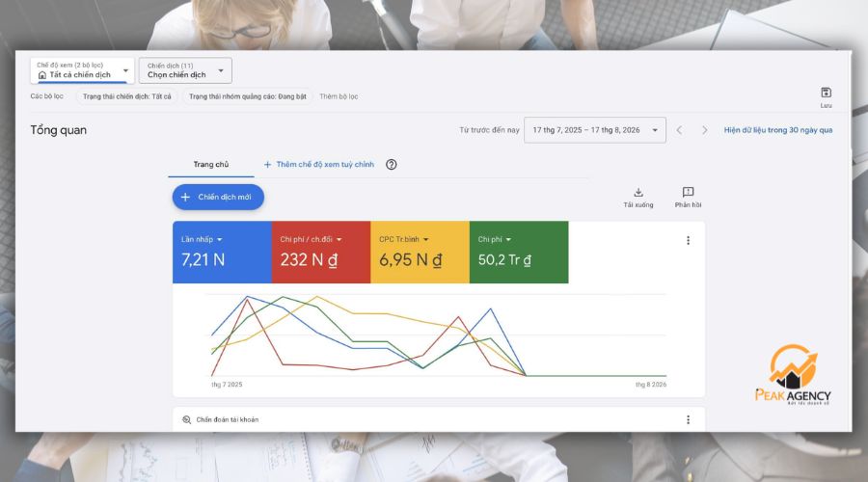The image size is (868, 482).
Task: Open the Phản hồi feedback icon
Action: click(x=688, y=192)
